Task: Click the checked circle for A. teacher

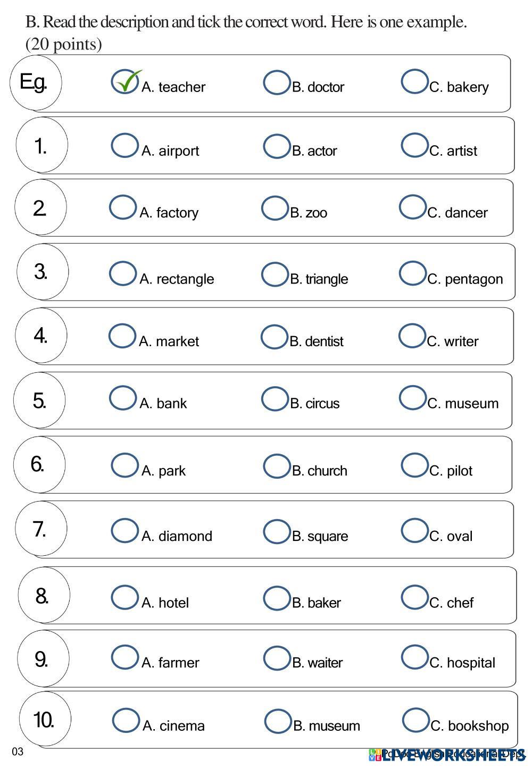Action: point(124,81)
